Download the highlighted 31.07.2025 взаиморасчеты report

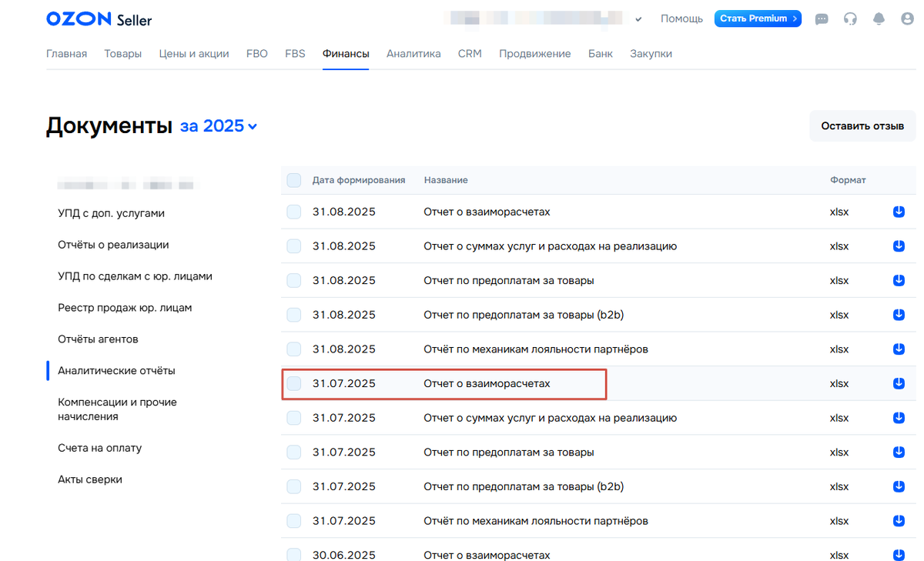(x=899, y=382)
